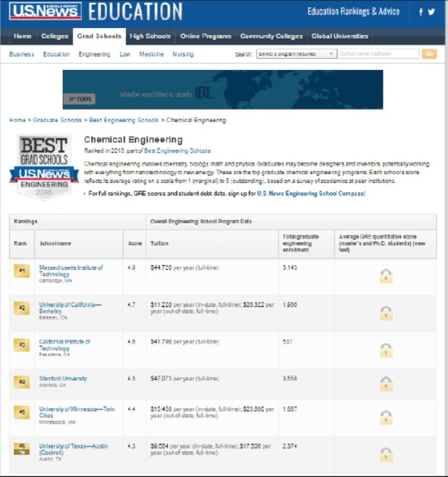The width and height of the screenshot is (448, 477).
Task: Click the TOEFL banner advertisement
Action: tap(223, 89)
